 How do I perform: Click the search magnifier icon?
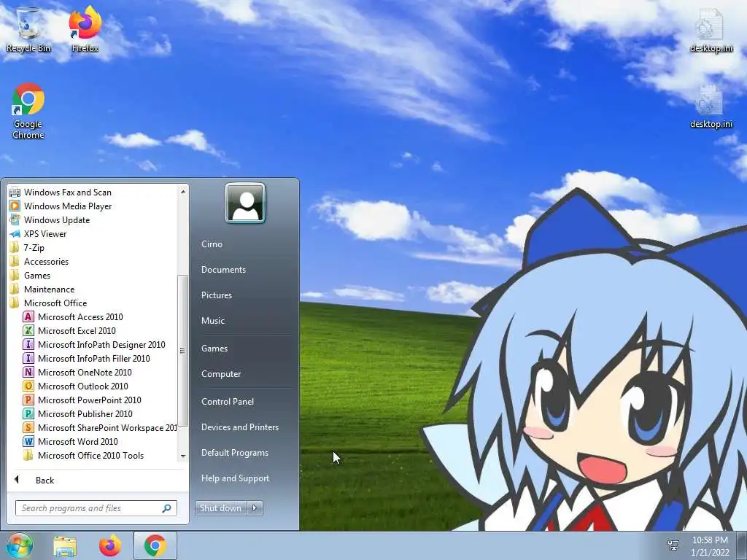(x=167, y=508)
